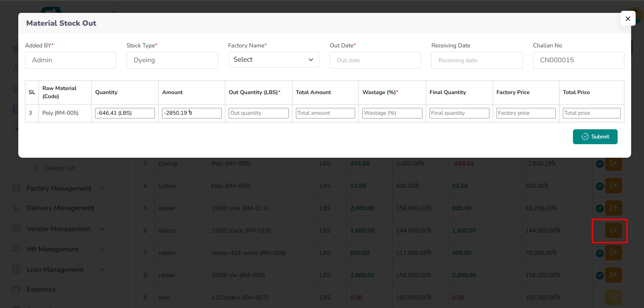This screenshot has height=308, width=644.
Task: Close the Material Stock Out dialog
Action: (627, 19)
